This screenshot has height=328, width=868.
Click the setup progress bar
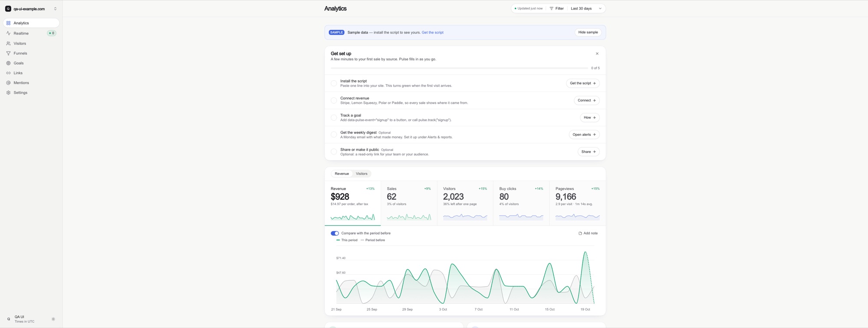(459, 68)
